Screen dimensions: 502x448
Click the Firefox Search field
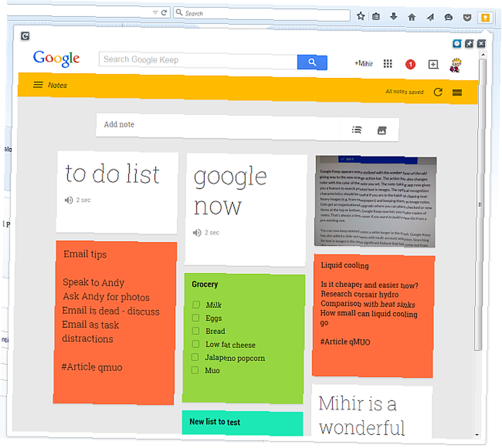[262, 14]
